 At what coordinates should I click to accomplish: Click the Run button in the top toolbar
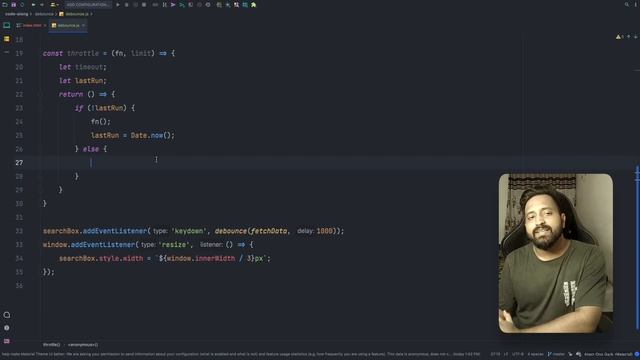click(118, 5)
